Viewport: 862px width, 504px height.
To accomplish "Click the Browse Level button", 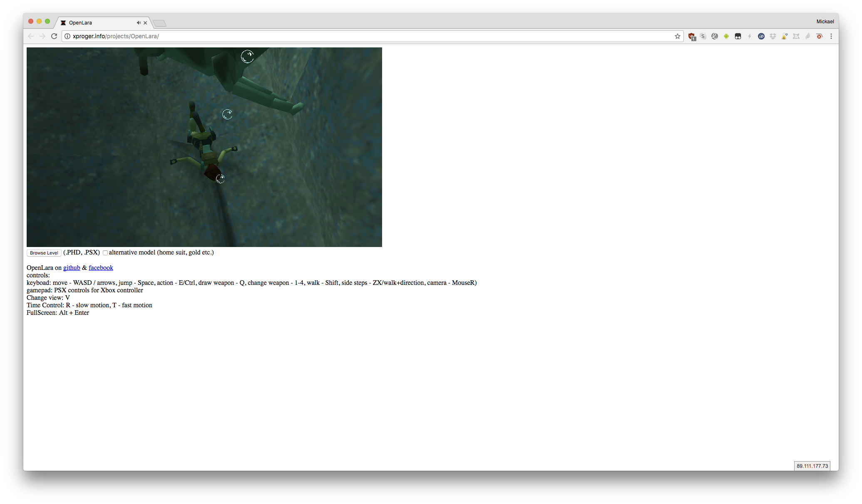I will (x=44, y=253).
